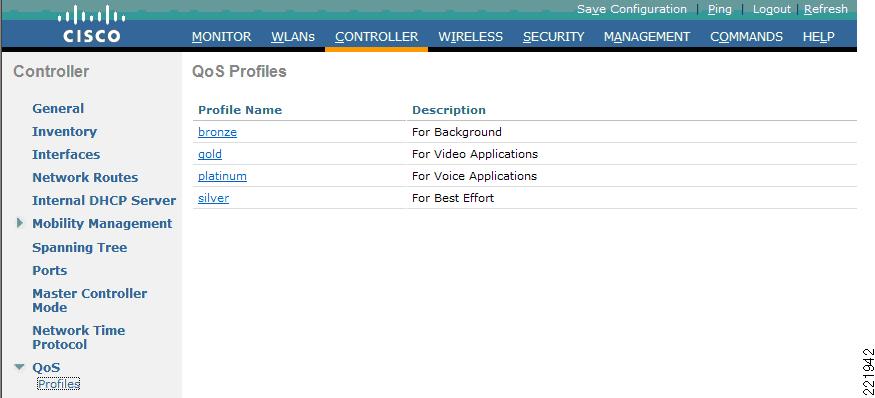Click the Cisco logo
The width and height of the screenshot is (875, 398).
click(91, 24)
